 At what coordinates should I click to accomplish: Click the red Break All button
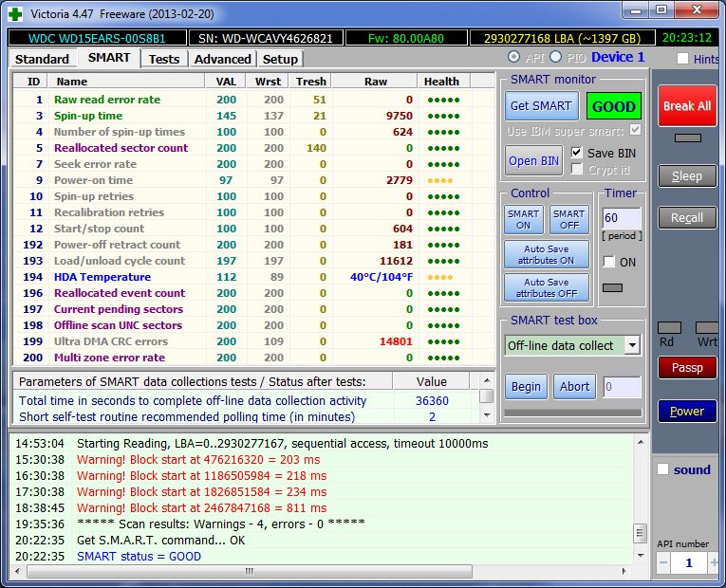687,106
